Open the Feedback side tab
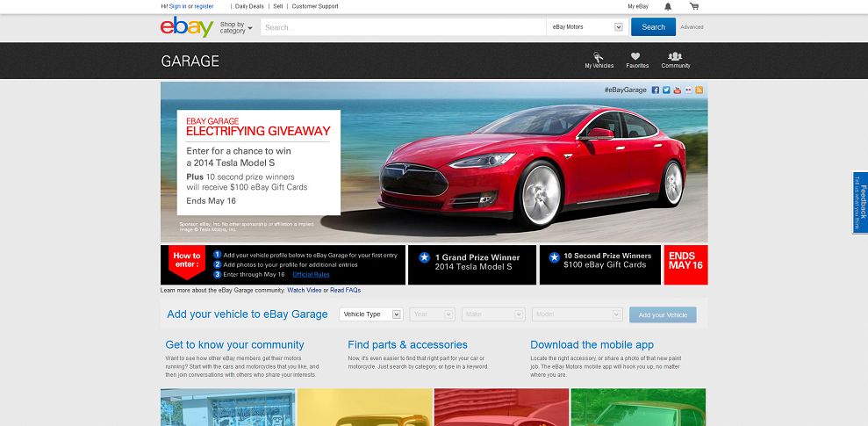This screenshot has height=426, width=868. [x=860, y=202]
